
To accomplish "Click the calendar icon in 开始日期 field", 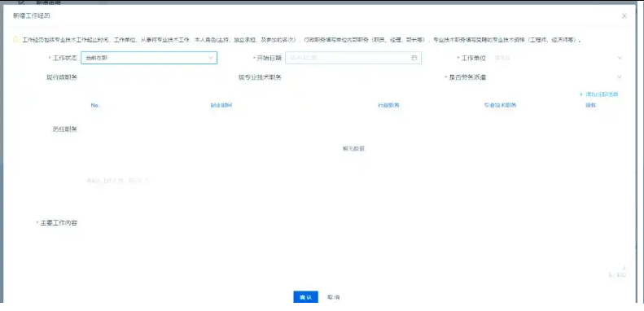I will tap(414, 58).
